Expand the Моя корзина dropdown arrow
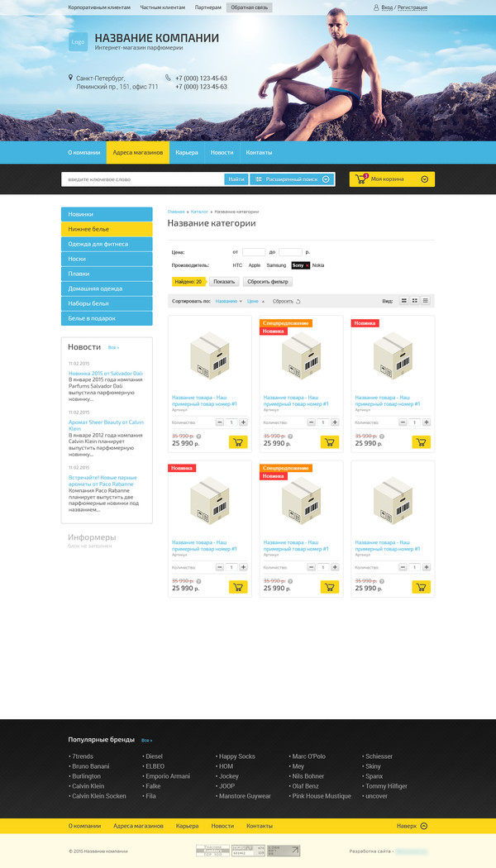Image resolution: width=496 pixels, height=868 pixels. (425, 179)
